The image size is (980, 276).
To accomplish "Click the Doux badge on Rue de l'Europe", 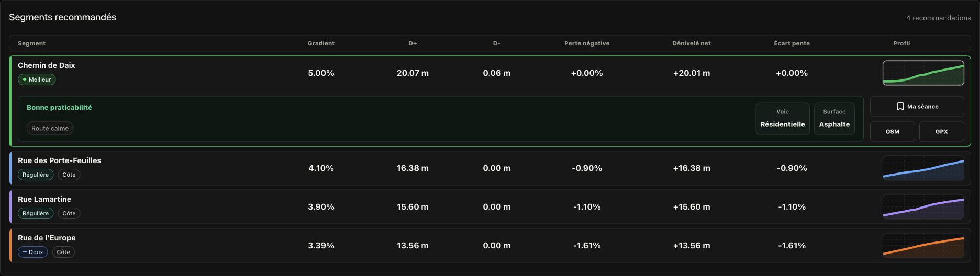I will click(x=33, y=252).
